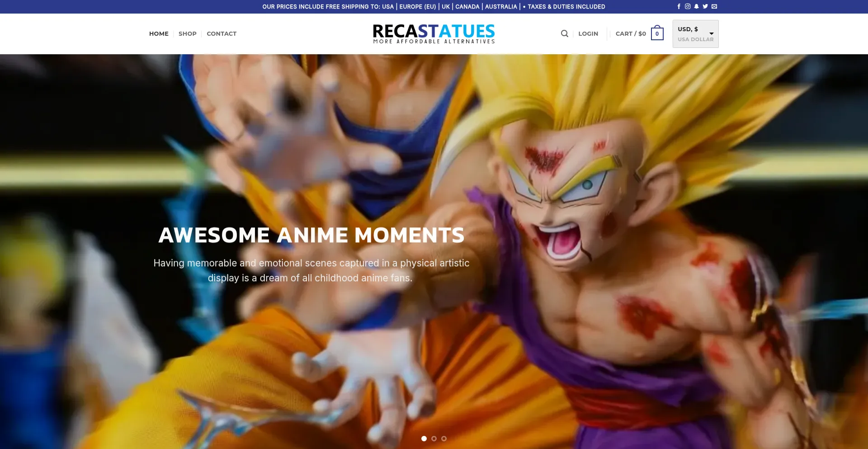Click the shopping bag cart icon

click(x=657, y=33)
